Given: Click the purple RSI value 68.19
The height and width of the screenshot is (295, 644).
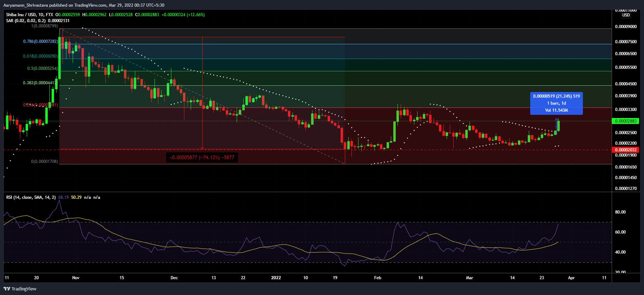Looking at the screenshot, I should 63,197.
